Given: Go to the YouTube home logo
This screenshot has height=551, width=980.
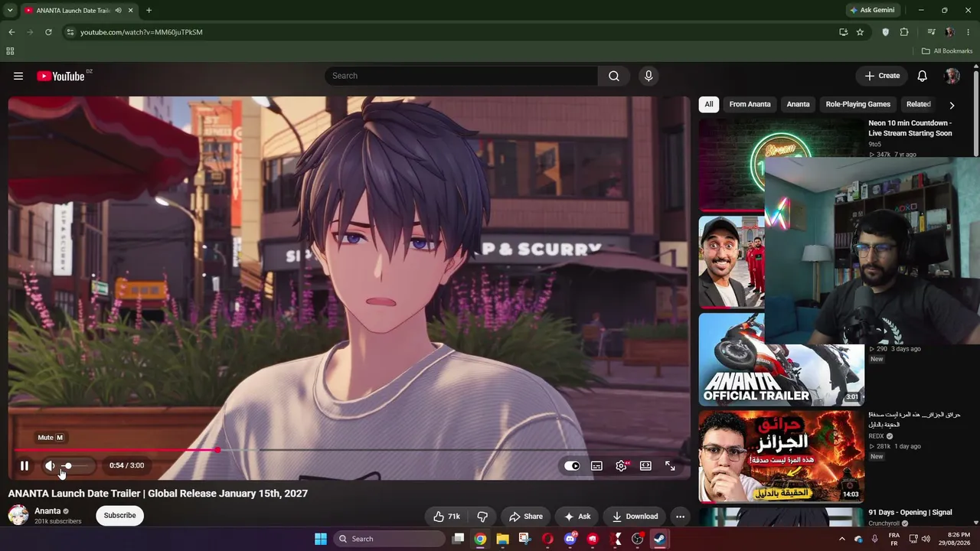Looking at the screenshot, I should [60, 76].
